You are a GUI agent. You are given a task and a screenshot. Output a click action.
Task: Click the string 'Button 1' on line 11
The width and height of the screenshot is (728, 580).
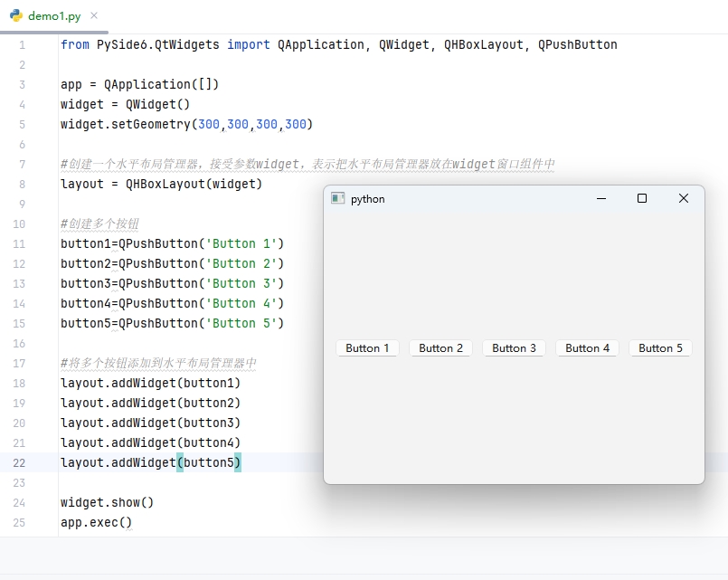[240, 243]
